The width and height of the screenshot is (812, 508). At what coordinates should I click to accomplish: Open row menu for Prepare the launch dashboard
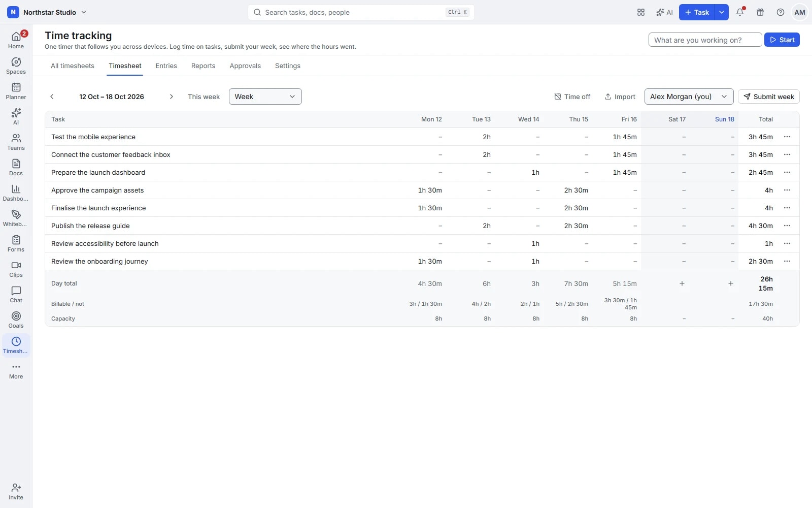click(x=787, y=172)
